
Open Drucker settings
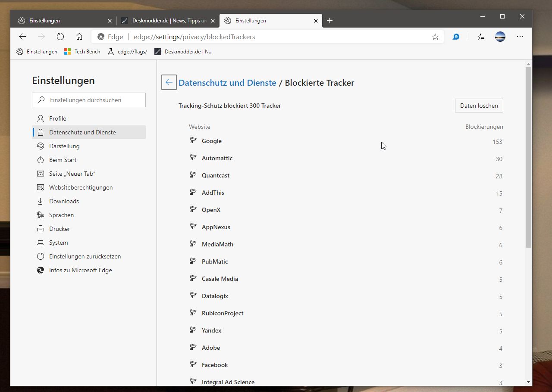pos(89,229)
